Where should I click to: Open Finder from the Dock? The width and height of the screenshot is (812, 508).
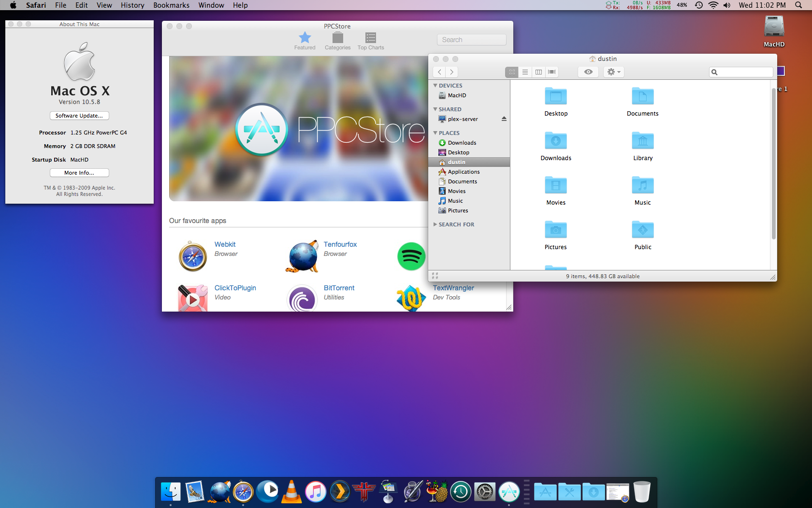[171, 492]
